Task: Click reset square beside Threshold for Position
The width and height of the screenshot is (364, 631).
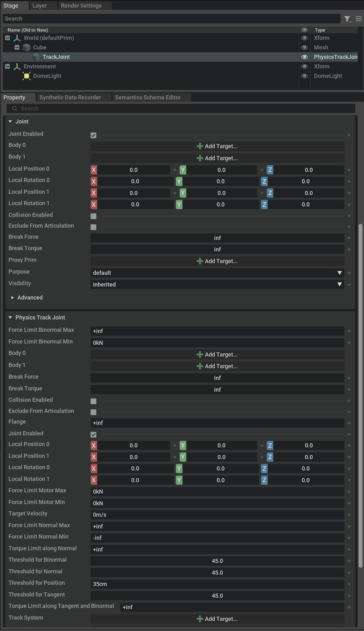Action: (x=349, y=584)
